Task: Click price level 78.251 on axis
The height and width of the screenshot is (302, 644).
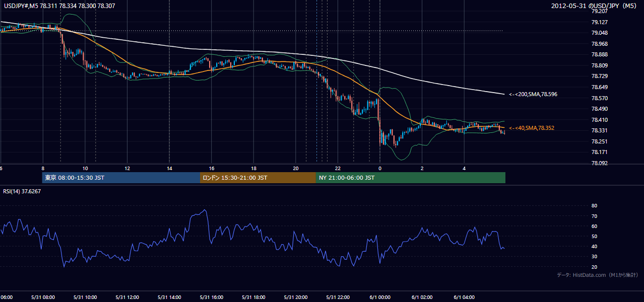Action: click(x=599, y=141)
